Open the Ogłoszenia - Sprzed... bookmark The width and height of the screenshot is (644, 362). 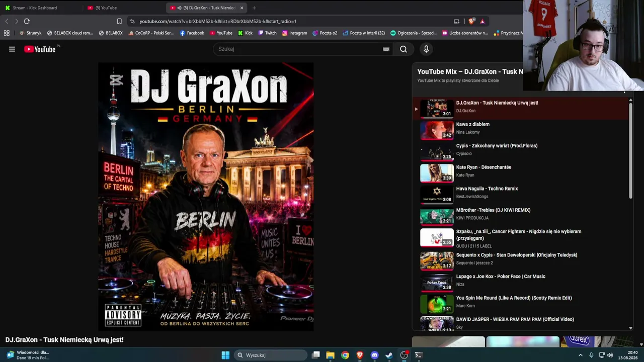(x=414, y=33)
